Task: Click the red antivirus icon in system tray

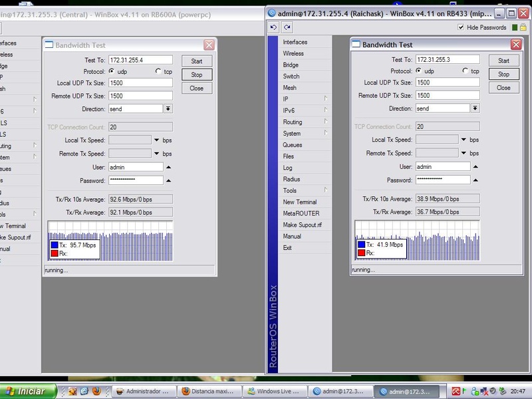Action: click(456, 391)
